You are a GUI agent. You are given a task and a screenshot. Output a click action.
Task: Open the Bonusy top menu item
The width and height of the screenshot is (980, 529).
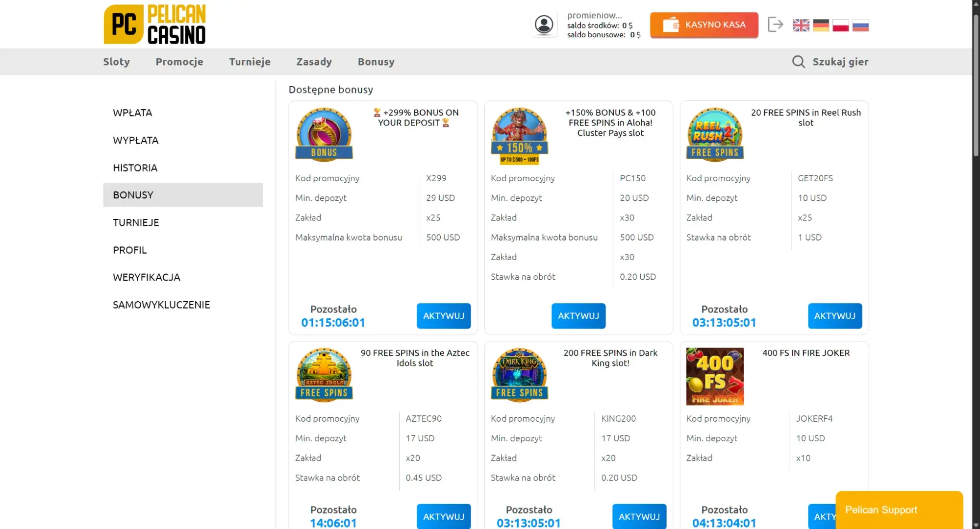tap(376, 62)
